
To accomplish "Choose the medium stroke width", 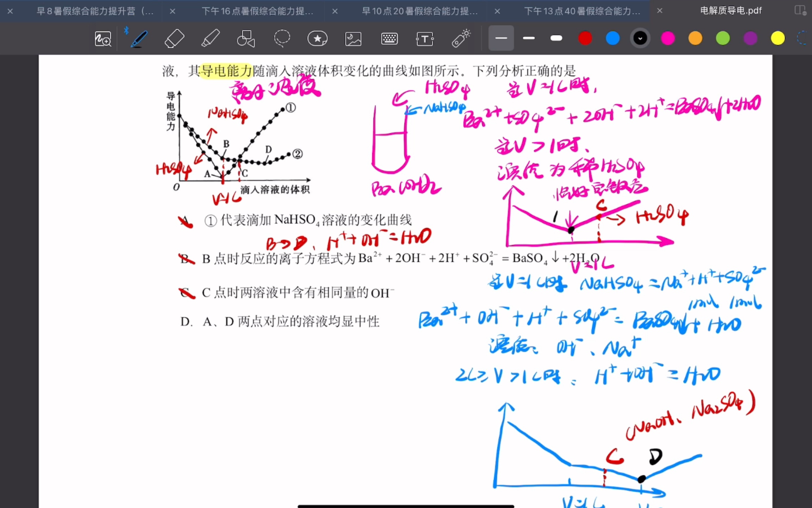I will [529, 38].
